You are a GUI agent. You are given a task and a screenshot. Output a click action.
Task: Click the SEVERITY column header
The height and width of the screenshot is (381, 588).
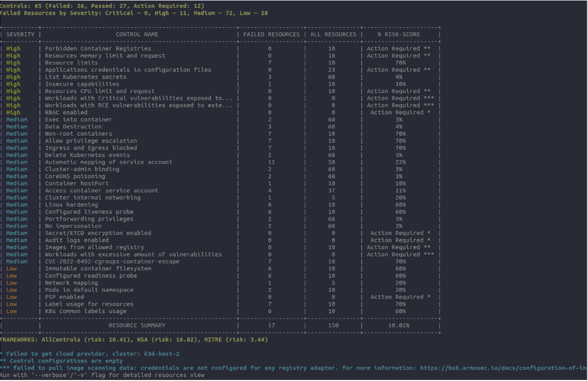tap(20, 34)
